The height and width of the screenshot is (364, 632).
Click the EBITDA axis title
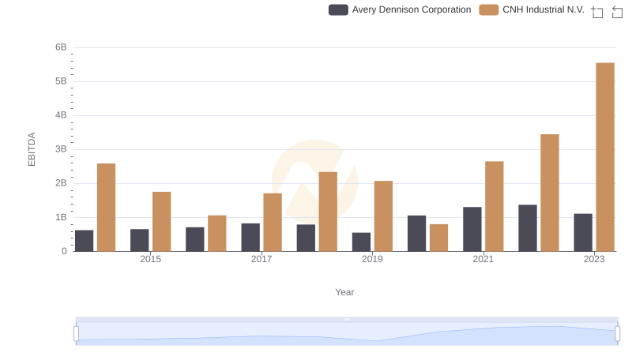click(32, 149)
